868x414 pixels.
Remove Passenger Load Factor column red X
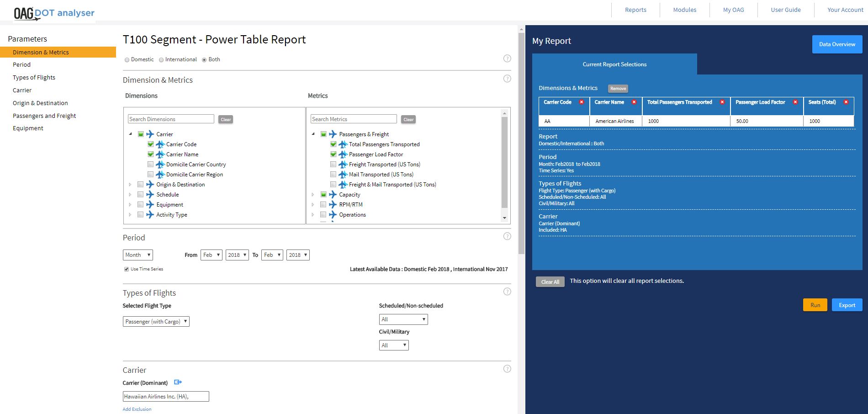coord(795,102)
